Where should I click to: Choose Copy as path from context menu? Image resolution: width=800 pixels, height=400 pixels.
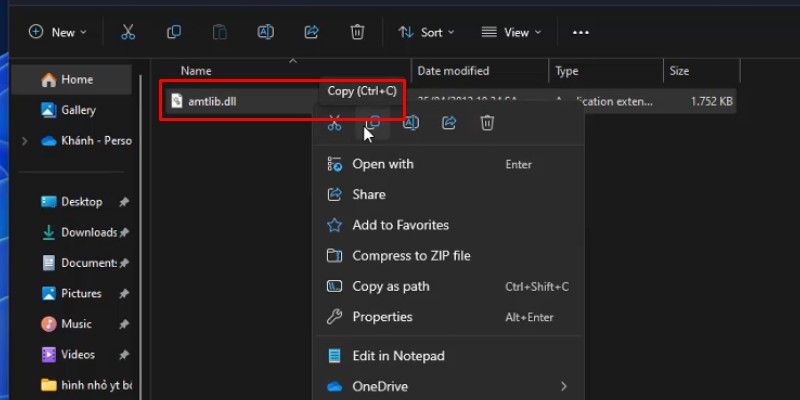click(390, 286)
